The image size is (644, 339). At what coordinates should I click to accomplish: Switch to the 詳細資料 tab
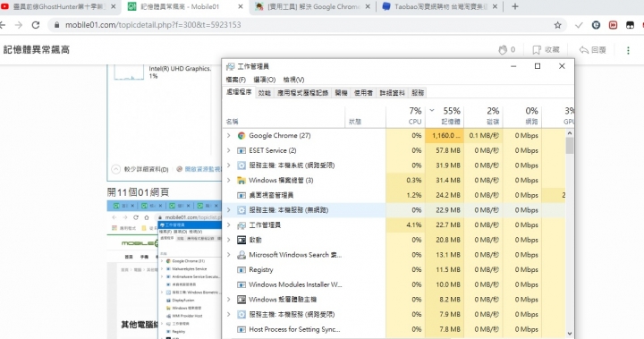tap(393, 93)
